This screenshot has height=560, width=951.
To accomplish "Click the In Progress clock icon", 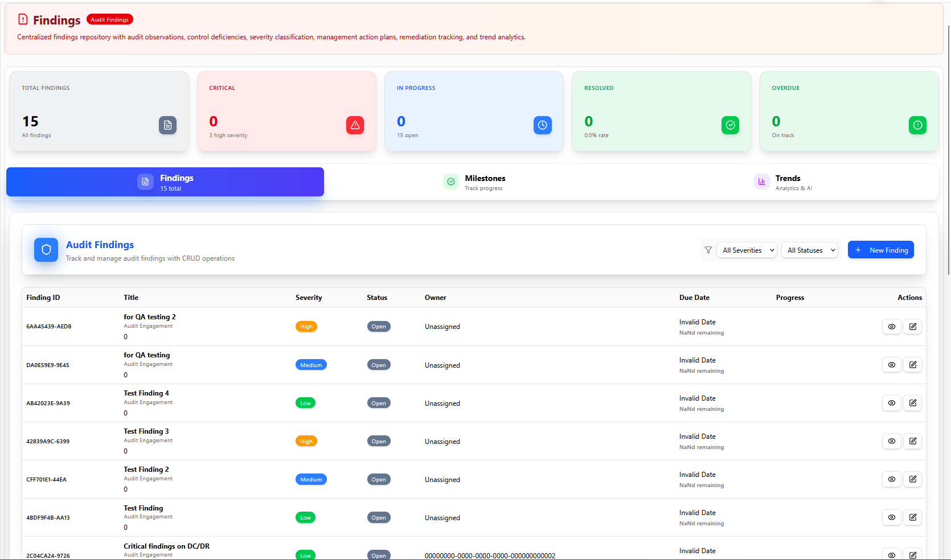I will pyautogui.click(x=542, y=125).
